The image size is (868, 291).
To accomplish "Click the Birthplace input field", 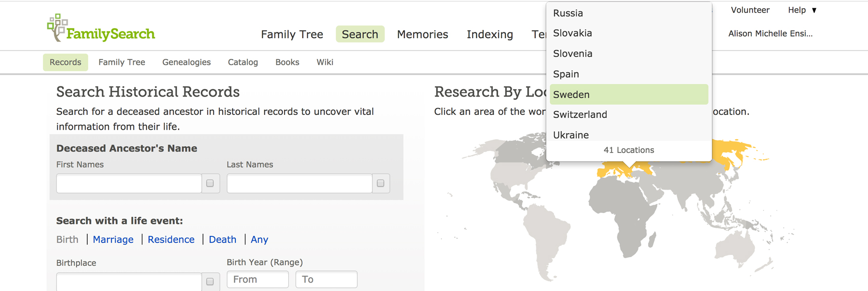I will click(129, 282).
